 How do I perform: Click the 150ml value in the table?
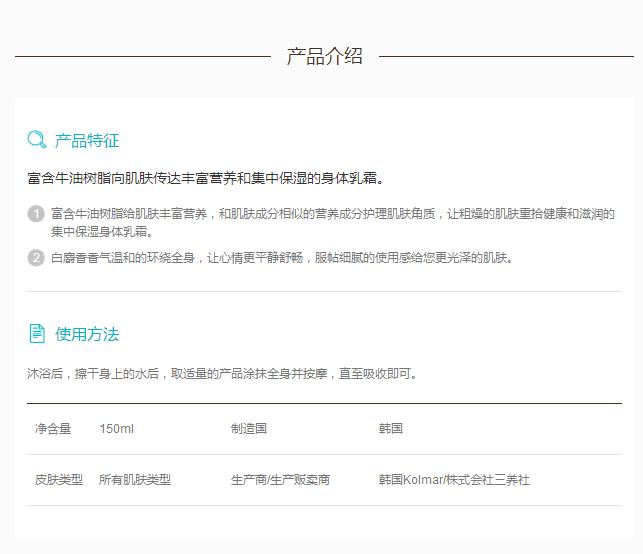[x=116, y=429]
